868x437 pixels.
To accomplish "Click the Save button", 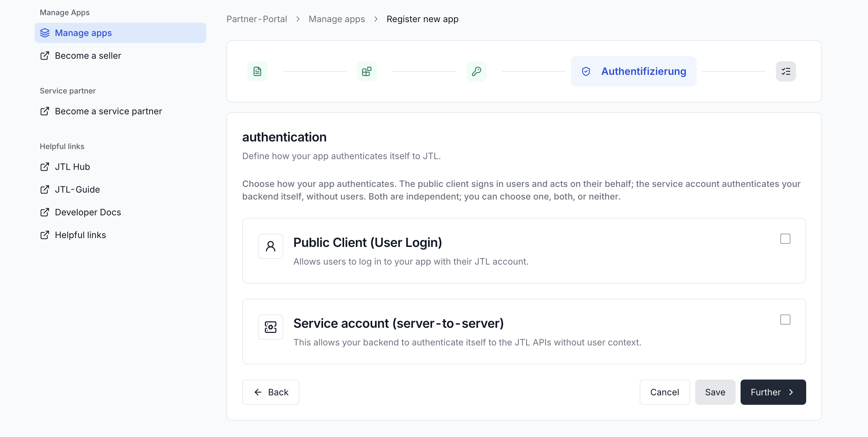I will point(715,392).
